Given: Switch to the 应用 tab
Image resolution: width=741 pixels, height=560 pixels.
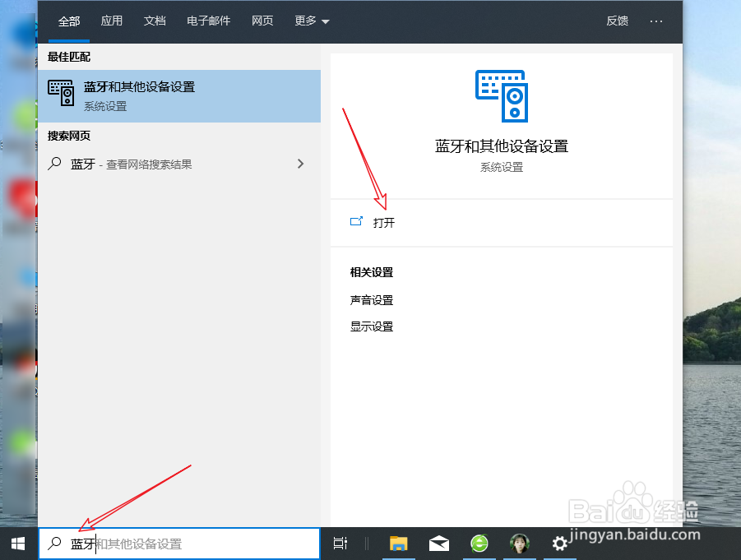Looking at the screenshot, I should coord(112,21).
